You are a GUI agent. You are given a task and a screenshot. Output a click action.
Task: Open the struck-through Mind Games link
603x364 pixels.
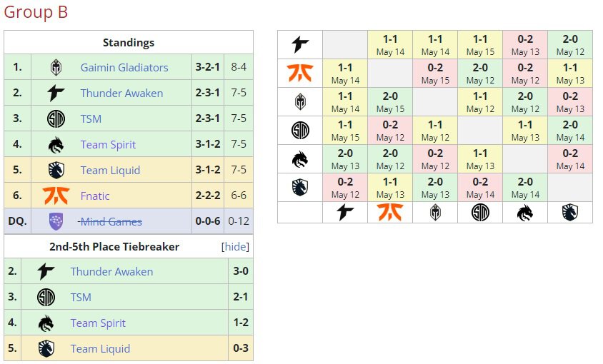point(110,221)
